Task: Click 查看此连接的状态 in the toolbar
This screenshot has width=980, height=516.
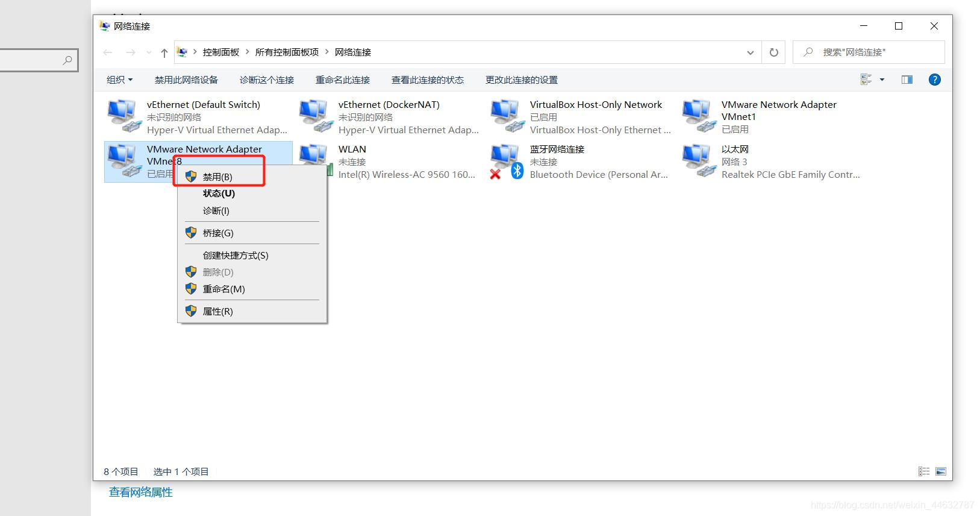Action: pos(428,80)
